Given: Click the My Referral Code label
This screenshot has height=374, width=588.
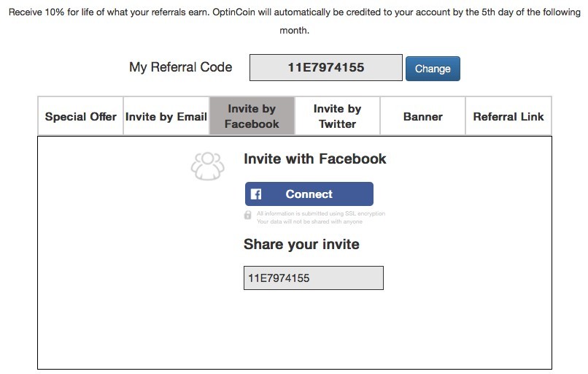Looking at the screenshot, I should (x=181, y=67).
